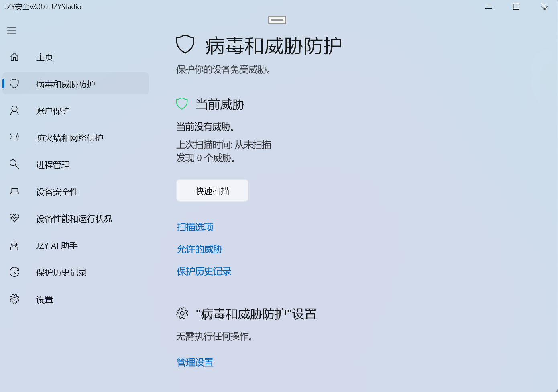
Task: Start a scan with the 快速扫描 button
Action: tap(212, 190)
